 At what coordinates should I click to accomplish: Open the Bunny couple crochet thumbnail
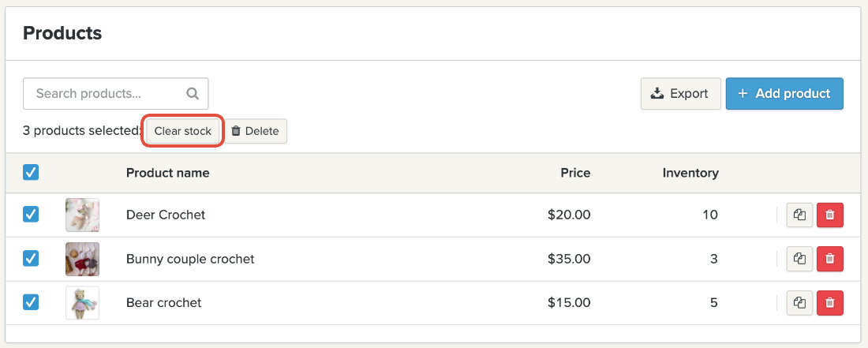tap(82, 258)
